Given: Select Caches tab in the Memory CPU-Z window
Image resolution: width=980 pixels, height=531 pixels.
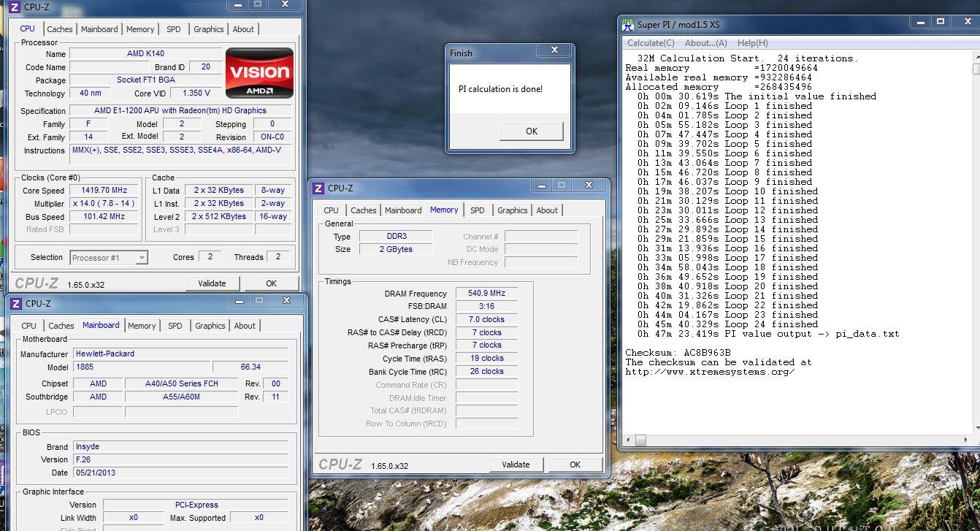Looking at the screenshot, I should (x=364, y=210).
